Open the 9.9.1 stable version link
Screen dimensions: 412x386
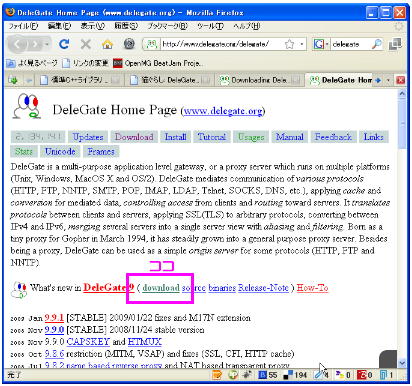[54, 318]
